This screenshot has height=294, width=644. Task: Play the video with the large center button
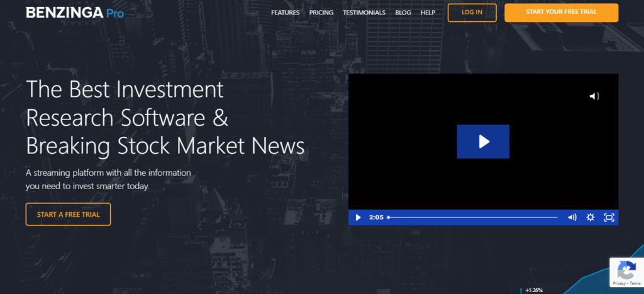point(483,141)
